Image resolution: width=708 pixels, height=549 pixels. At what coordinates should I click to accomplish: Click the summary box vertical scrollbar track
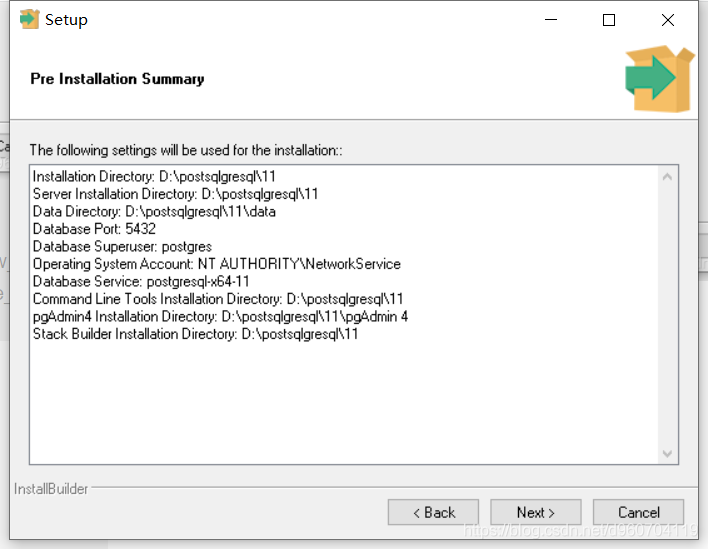coord(668,314)
